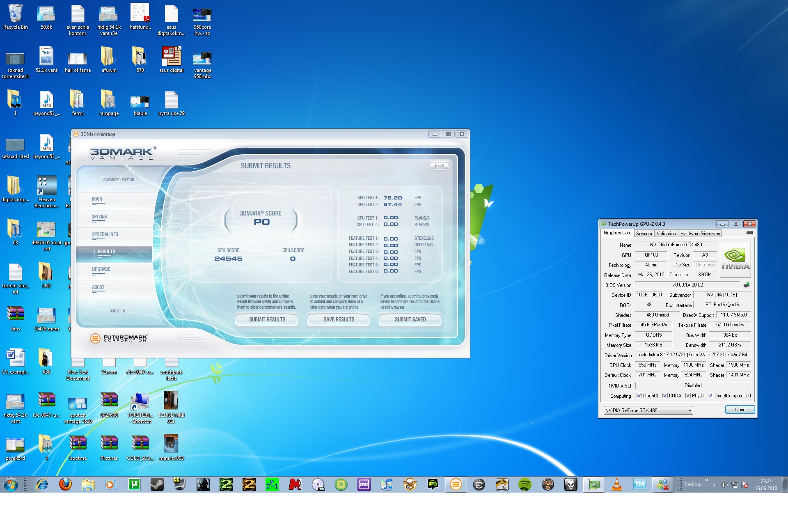Click the GPU Name field in GPU-Z

tap(676, 245)
